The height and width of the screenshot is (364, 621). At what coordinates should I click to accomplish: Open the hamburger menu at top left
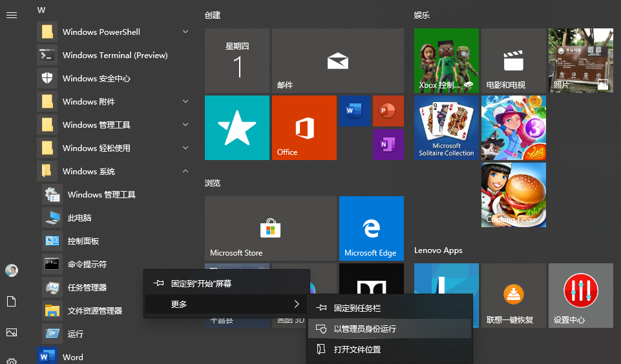pos(12,15)
